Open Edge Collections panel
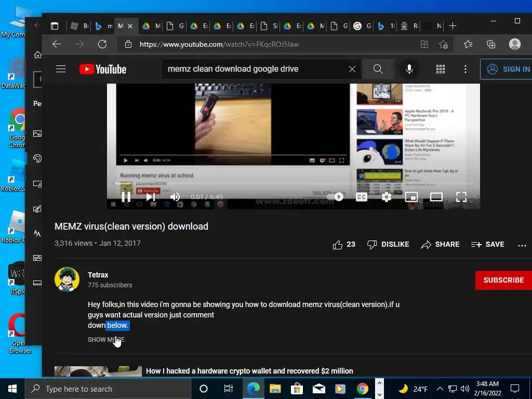532x399 pixels. point(490,44)
